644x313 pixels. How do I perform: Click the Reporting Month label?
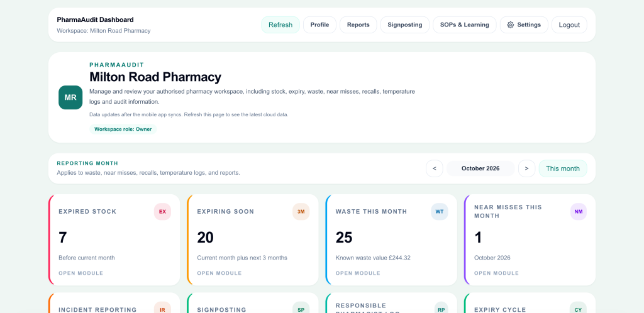(x=87, y=163)
